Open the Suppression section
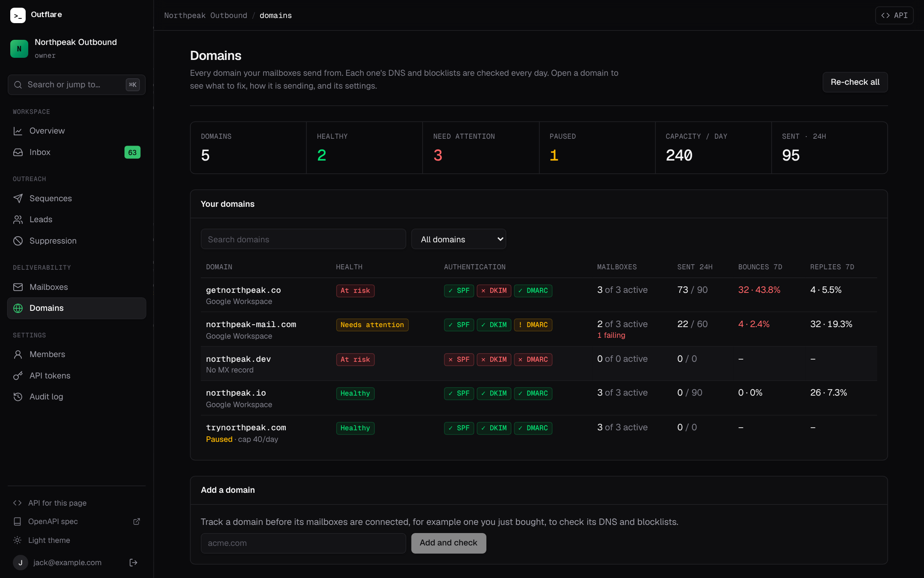This screenshot has height=578, width=924. (77, 241)
